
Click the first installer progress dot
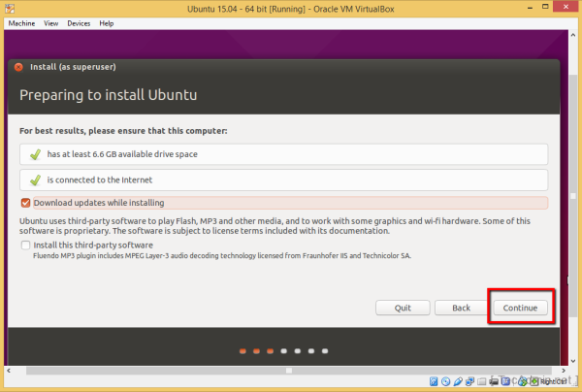click(243, 350)
